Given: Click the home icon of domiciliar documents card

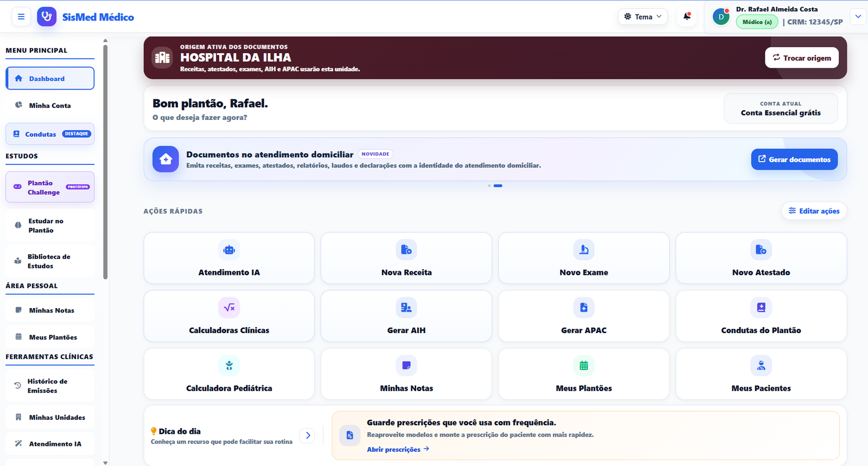Looking at the screenshot, I should pyautogui.click(x=165, y=159).
